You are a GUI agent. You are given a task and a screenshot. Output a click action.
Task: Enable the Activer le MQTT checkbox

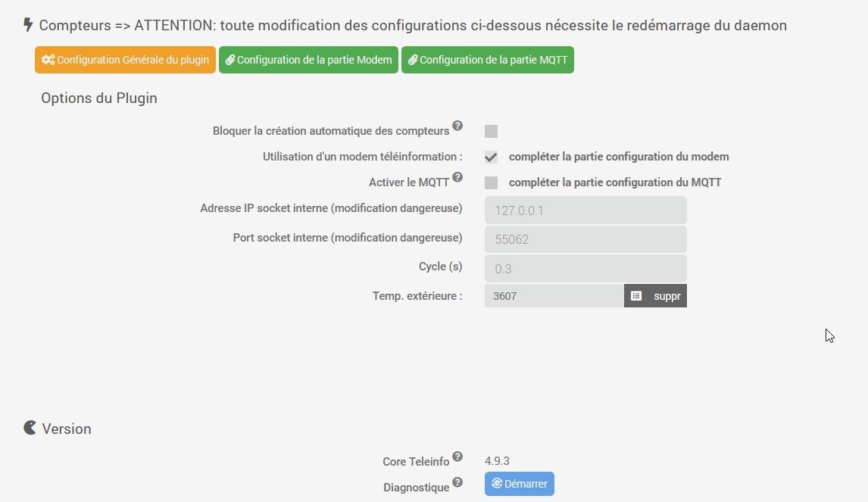pos(491,182)
